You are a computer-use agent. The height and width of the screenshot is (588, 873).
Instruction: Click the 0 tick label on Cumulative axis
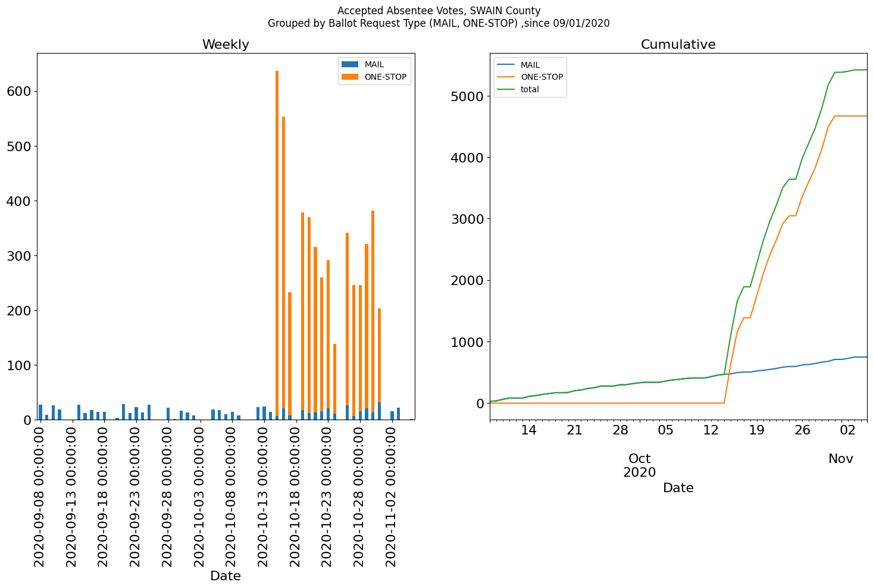[480, 403]
